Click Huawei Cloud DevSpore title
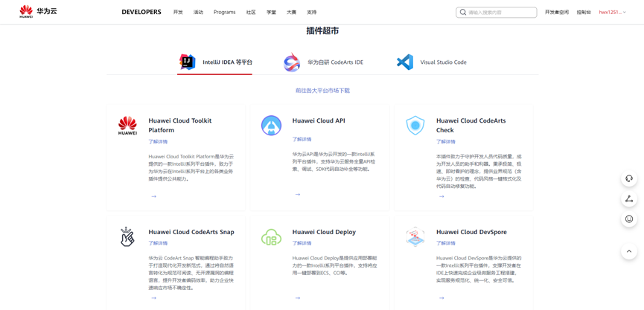This screenshot has height=310, width=644. click(471, 232)
